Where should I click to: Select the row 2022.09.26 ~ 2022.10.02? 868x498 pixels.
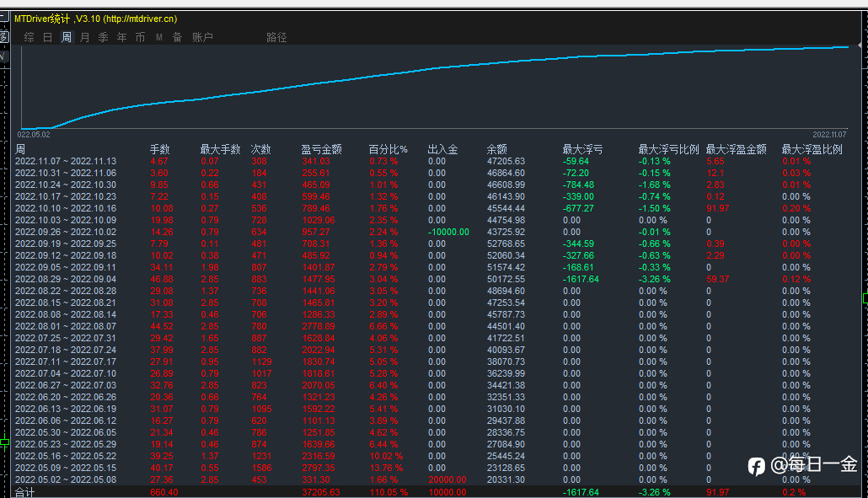(x=435, y=232)
